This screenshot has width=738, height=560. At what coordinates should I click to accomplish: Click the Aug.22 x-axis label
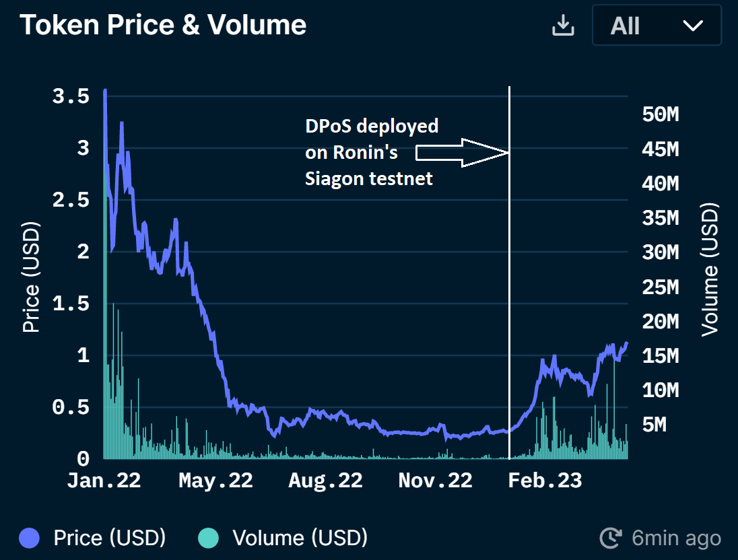[325, 480]
